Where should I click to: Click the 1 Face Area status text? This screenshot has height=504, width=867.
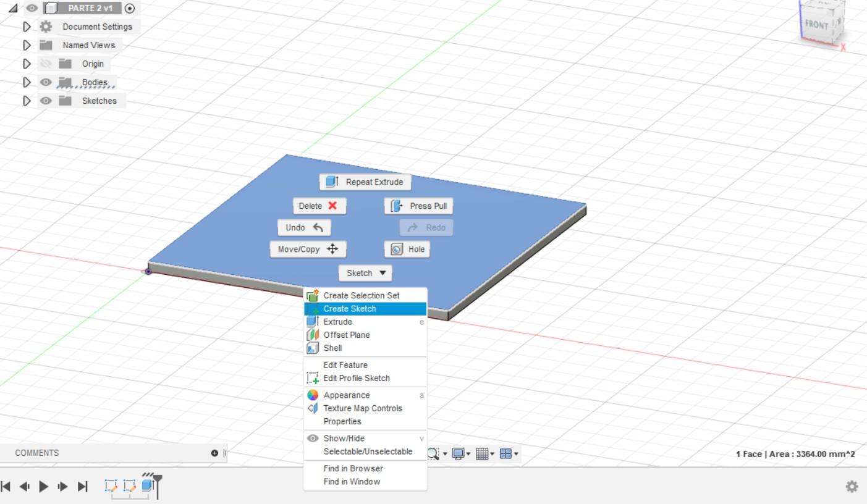[795, 454]
